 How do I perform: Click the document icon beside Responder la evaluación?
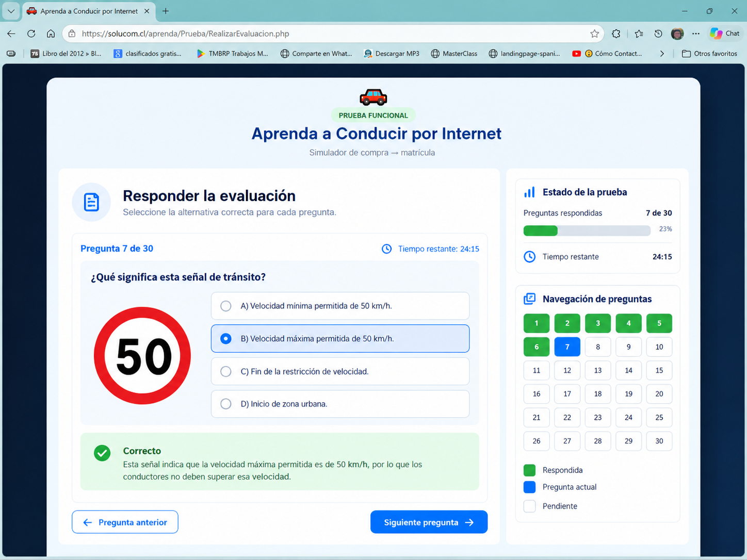[x=91, y=202]
